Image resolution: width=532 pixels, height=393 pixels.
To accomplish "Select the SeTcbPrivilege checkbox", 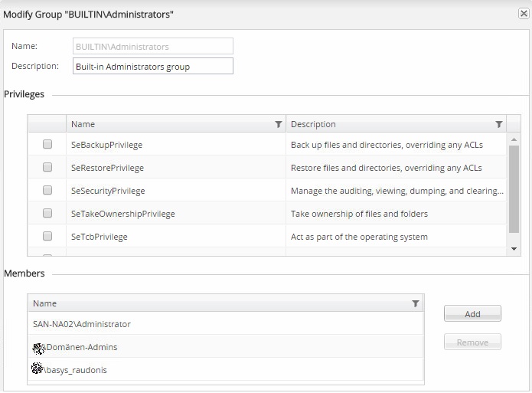I will [x=47, y=236].
